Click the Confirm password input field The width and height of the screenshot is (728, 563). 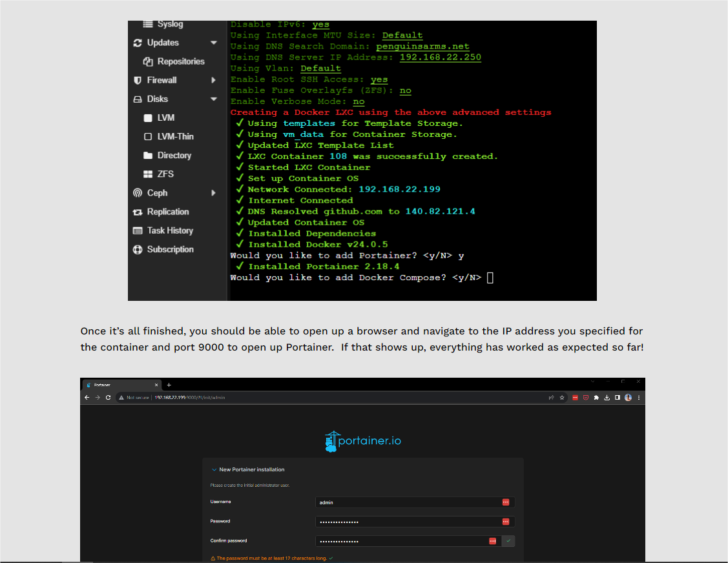[x=408, y=541]
